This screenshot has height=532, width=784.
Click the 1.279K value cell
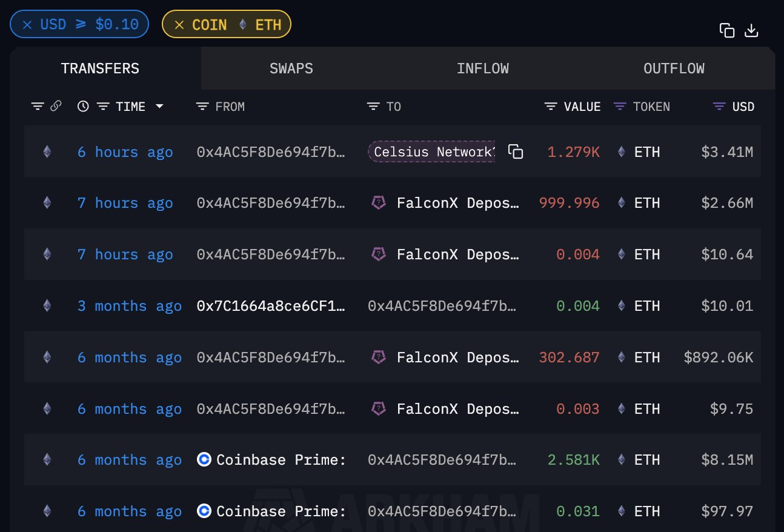click(574, 151)
